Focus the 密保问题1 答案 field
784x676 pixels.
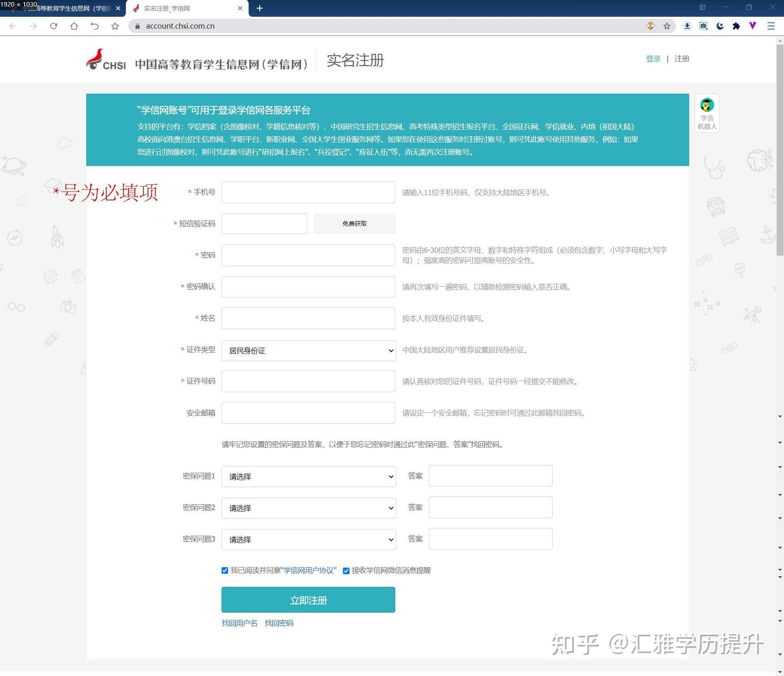[491, 476]
